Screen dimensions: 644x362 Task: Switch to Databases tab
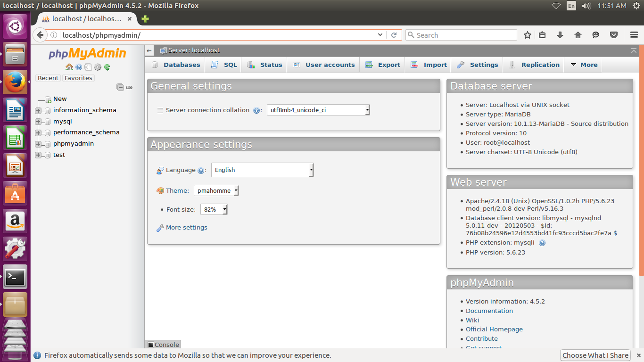pyautogui.click(x=176, y=65)
